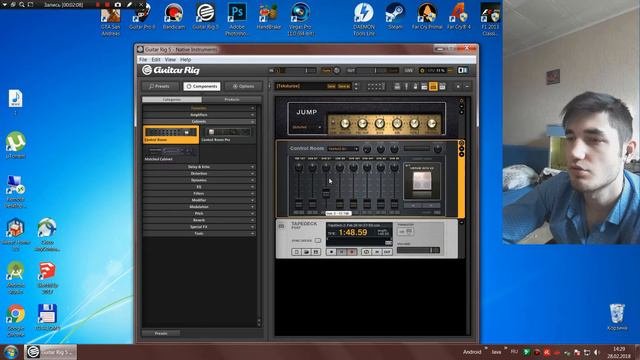Click Save as in preset toolbar
This screenshot has width=640, height=360.
pyautogui.click(x=344, y=86)
